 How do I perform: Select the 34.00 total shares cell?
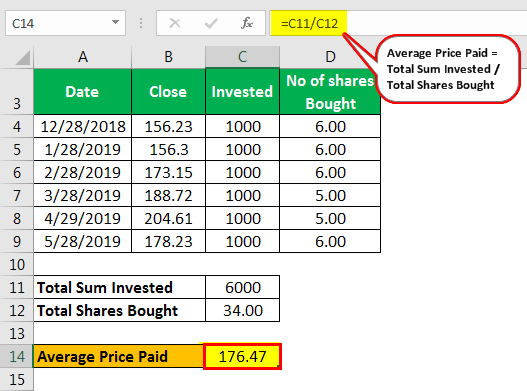[242, 310]
